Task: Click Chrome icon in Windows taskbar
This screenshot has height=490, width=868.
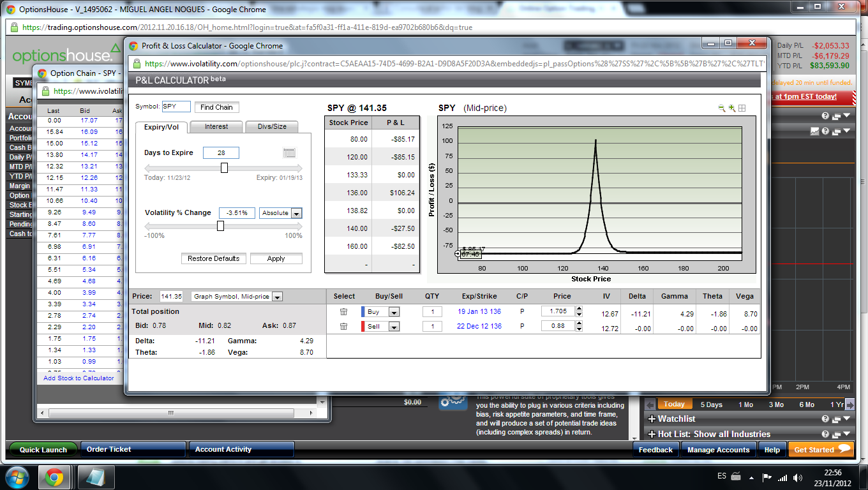Action: coord(54,477)
